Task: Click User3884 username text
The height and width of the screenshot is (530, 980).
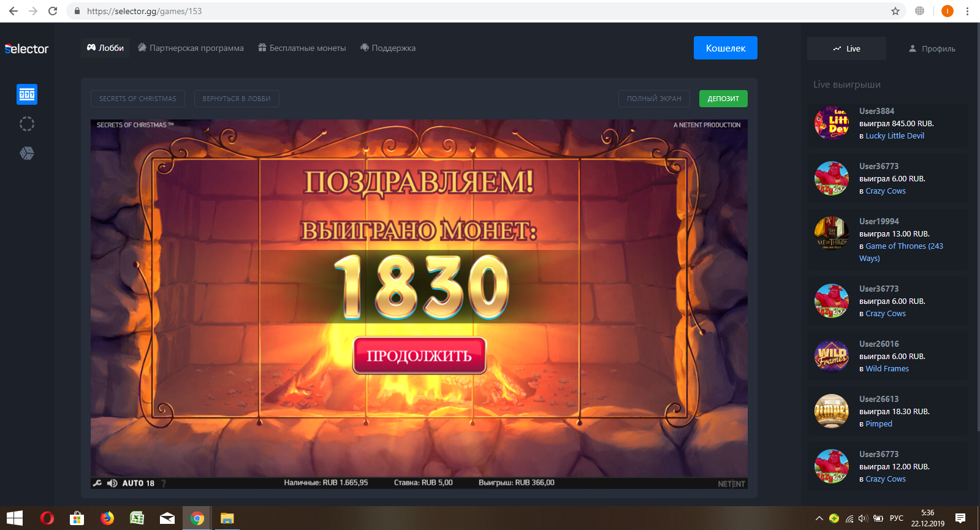Action: (x=876, y=111)
